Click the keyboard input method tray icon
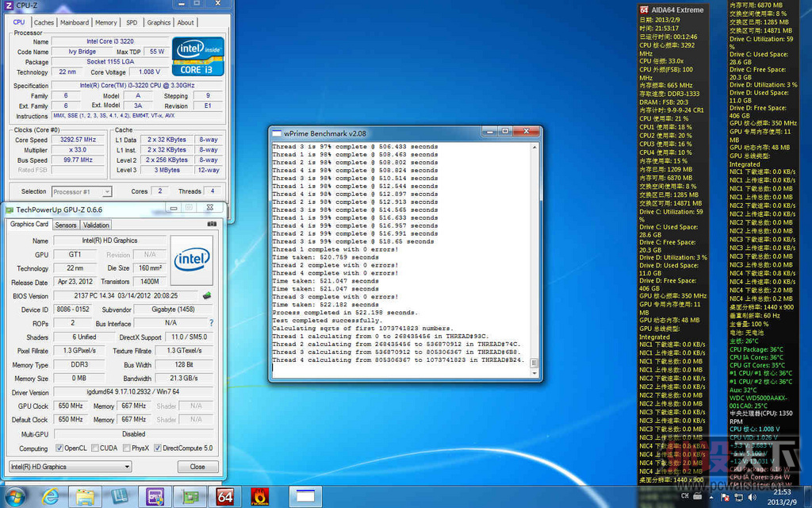The width and height of the screenshot is (812, 508). pyautogui.click(x=697, y=496)
